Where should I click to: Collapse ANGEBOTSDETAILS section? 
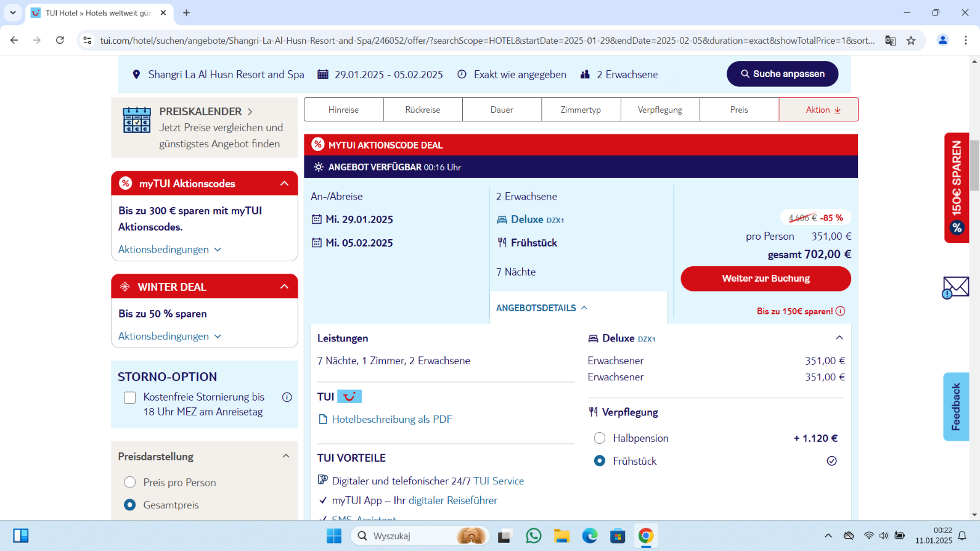click(542, 308)
